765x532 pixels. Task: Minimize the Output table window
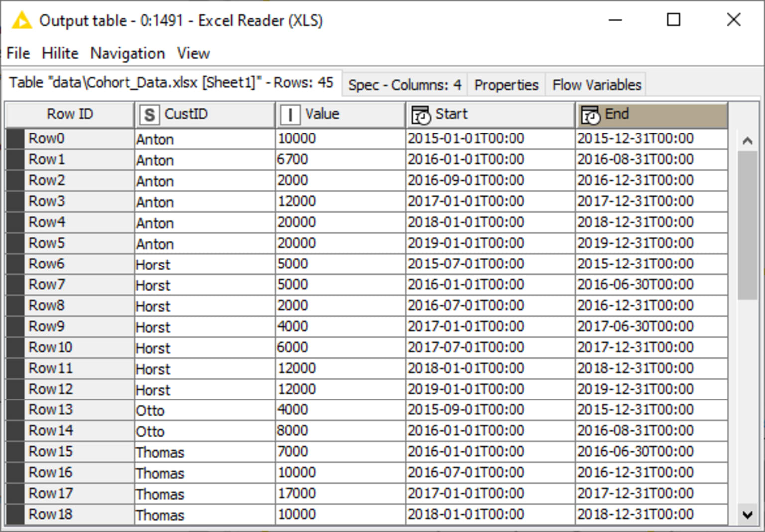click(x=616, y=20)
